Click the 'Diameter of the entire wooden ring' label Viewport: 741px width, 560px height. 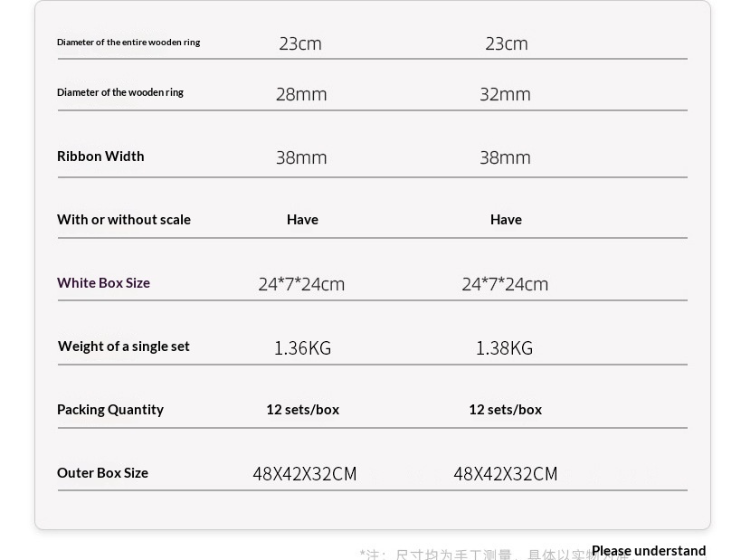point(128,42)
